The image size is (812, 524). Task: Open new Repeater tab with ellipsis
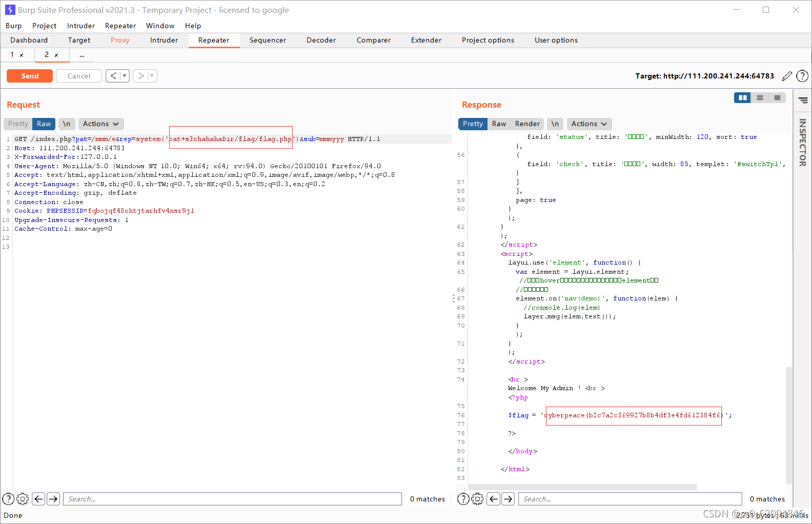[82, 55]
